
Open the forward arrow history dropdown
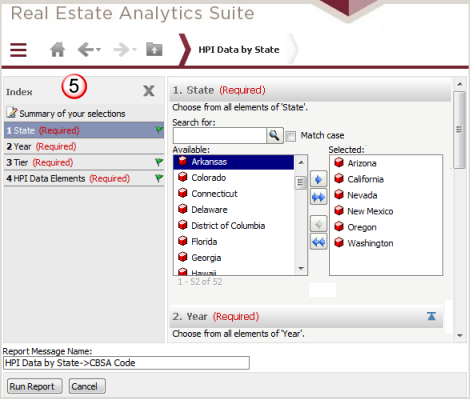click(x=134, y=50)
